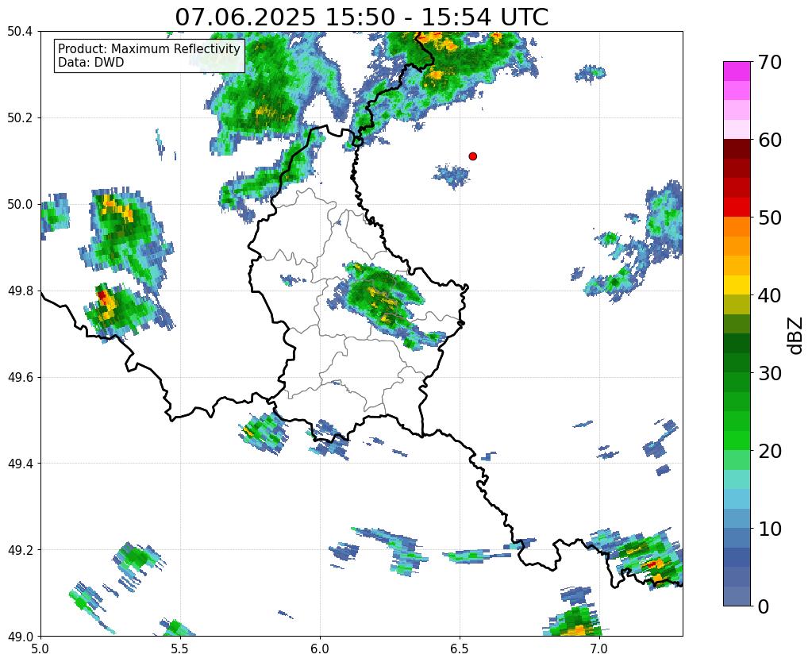Screen dimensions: 812x662
Task: Click latitude axis label "49.6"
Action: pos(20,377)
